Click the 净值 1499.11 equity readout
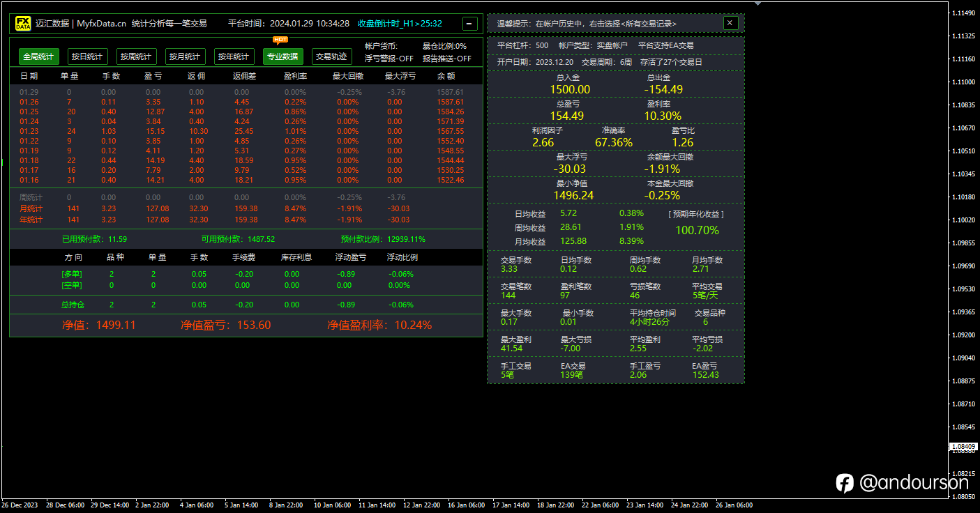The width and height of the screenshot is (980, 513). pos(99,325)
